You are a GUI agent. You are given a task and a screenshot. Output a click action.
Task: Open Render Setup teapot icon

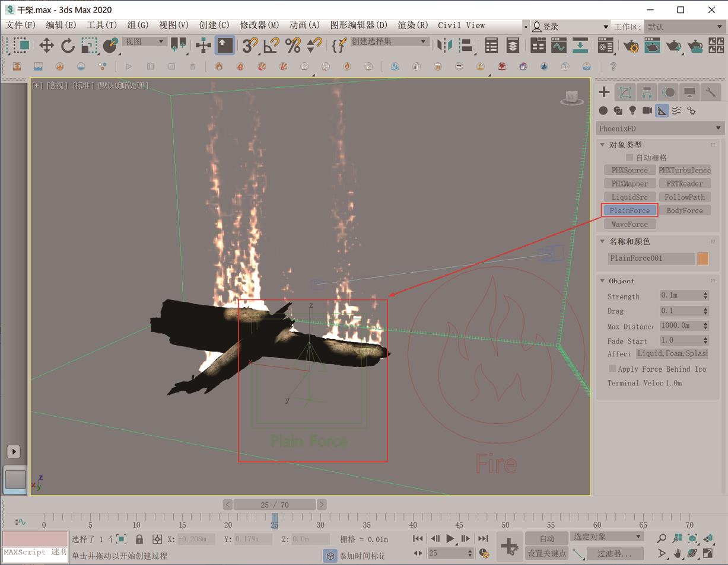631,46
